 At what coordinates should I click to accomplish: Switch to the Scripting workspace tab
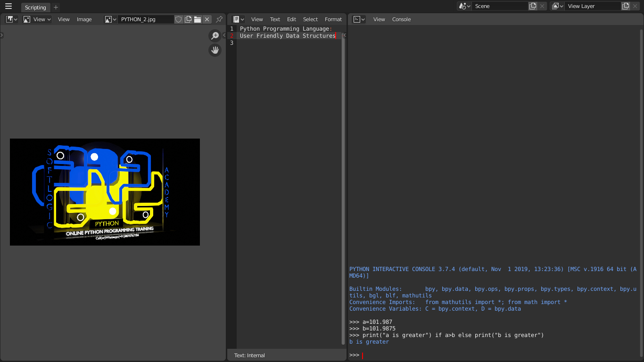[x=35, y=8]
